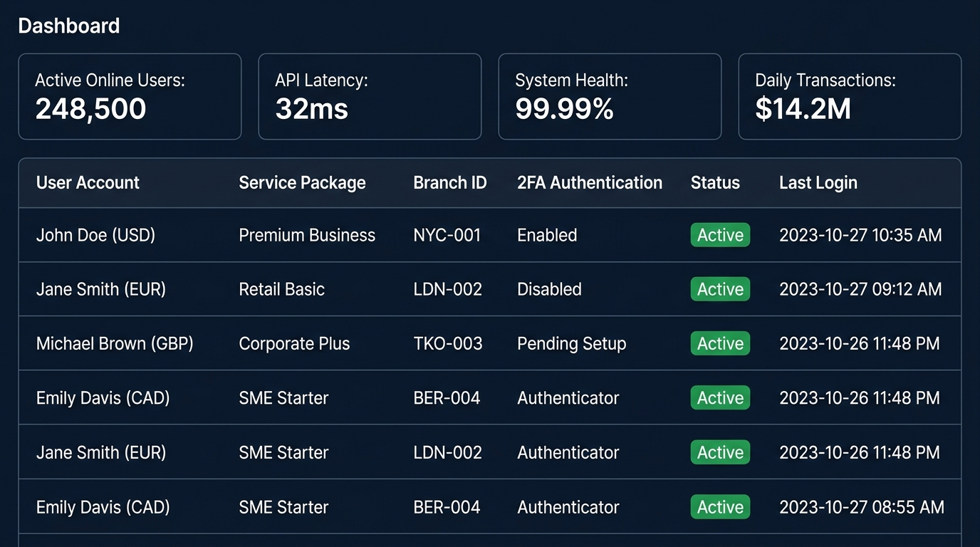Select branch ID TKO-003
This screenshot has width=980, height=547.
[x=447, y=343]
